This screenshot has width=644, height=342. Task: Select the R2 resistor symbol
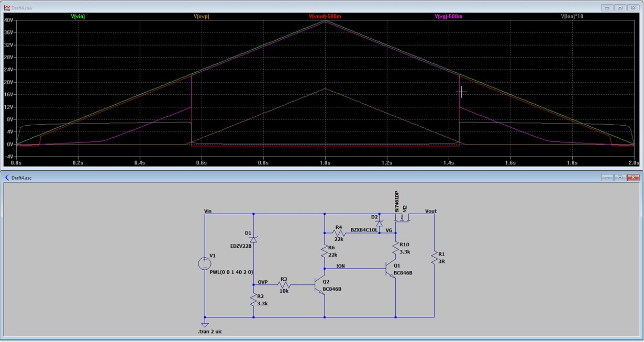(253, 300)
